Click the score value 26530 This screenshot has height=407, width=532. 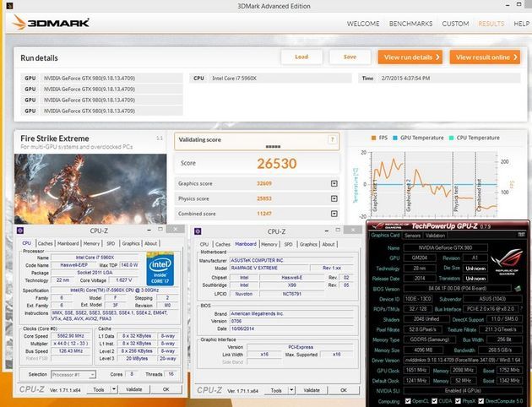[x=276, y=164]
